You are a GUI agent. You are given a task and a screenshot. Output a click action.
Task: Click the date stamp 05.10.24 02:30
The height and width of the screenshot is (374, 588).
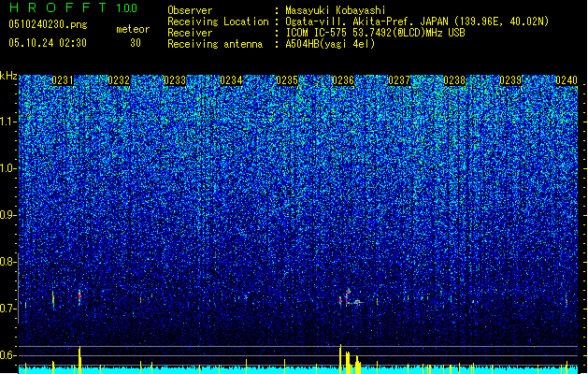coord(48,43)
